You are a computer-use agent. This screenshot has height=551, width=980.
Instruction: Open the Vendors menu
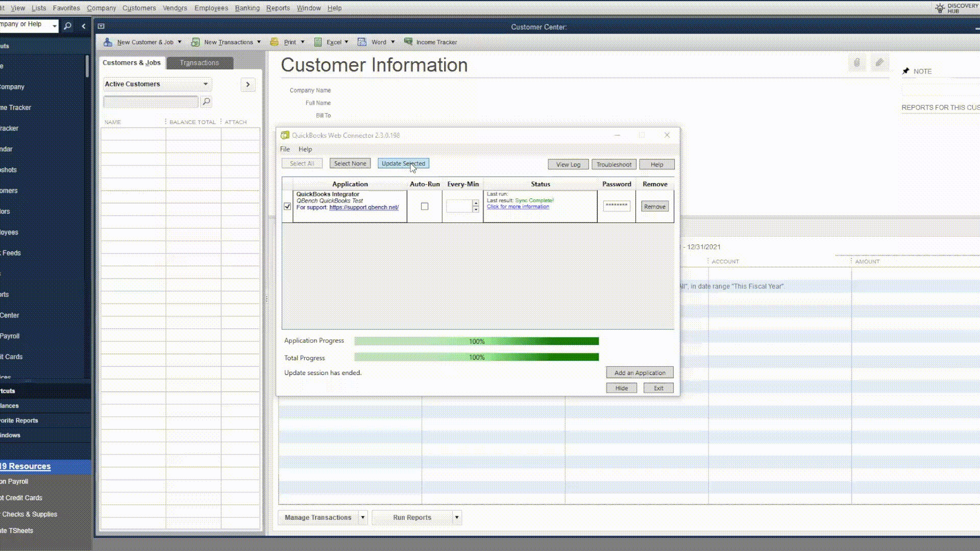click(175, 8)
